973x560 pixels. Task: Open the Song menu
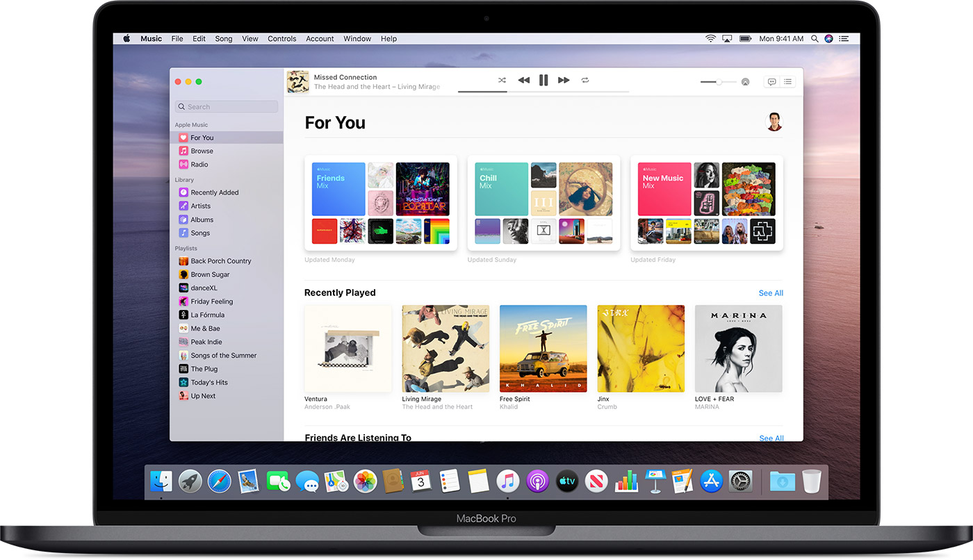pyautogui.click(x=224, y=39)
